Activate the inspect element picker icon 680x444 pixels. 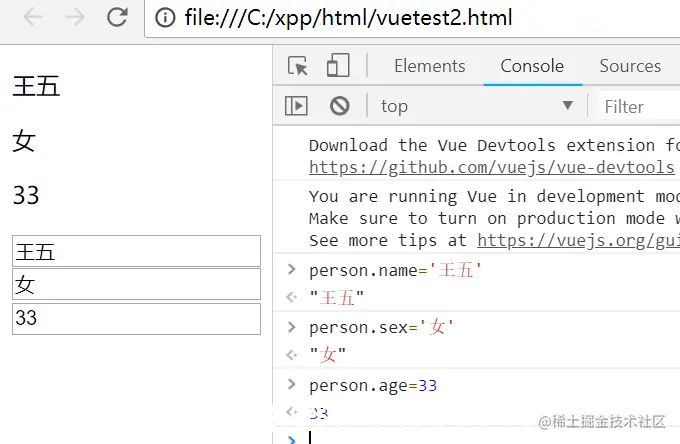point(298,66)
